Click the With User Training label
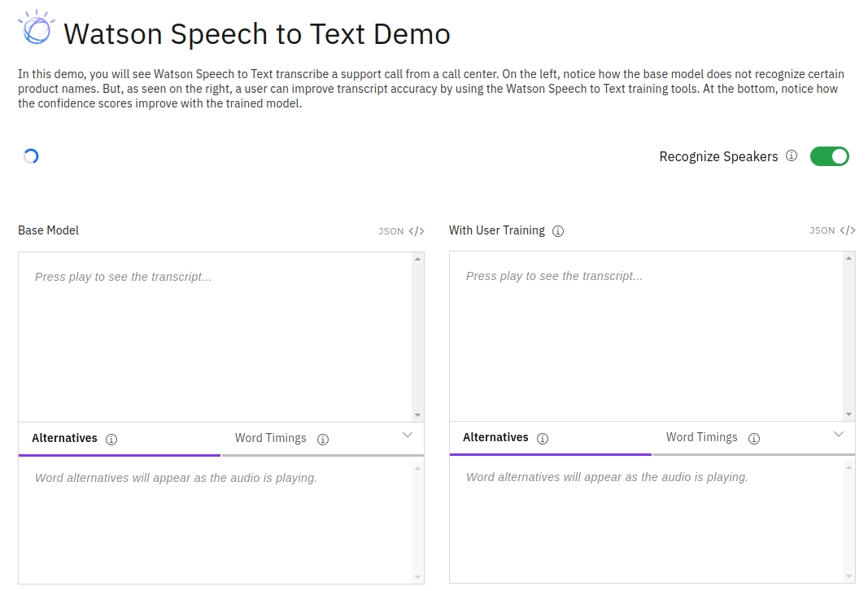868x591 pixels. [496, 230]
